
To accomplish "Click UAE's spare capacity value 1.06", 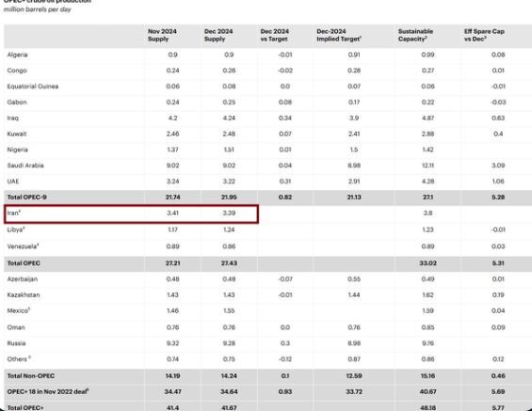I will coord(498,182).
